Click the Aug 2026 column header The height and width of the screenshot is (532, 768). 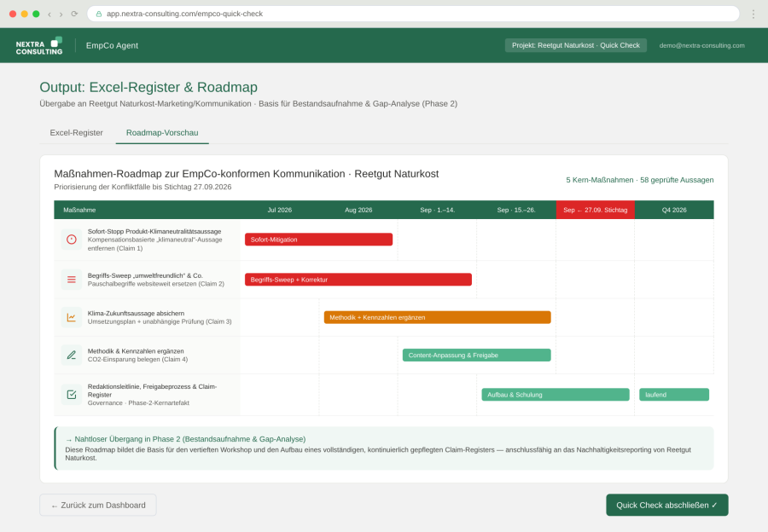click(358, 210)
